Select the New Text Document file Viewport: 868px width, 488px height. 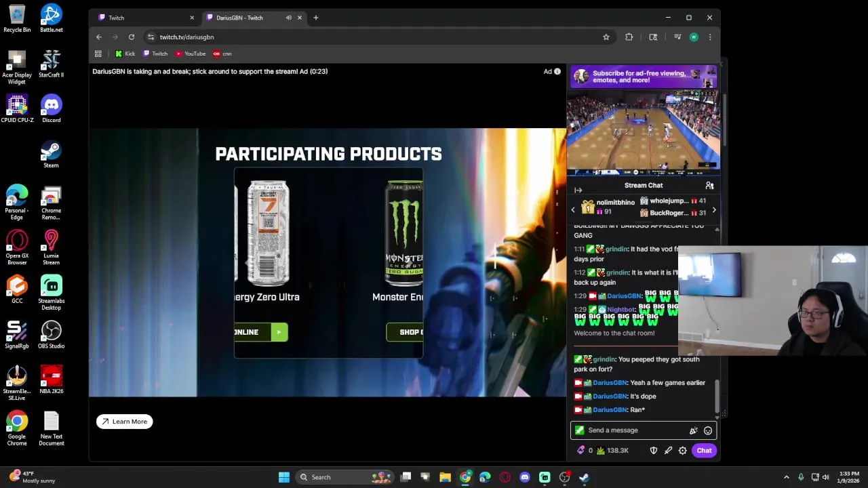(51, 429)
